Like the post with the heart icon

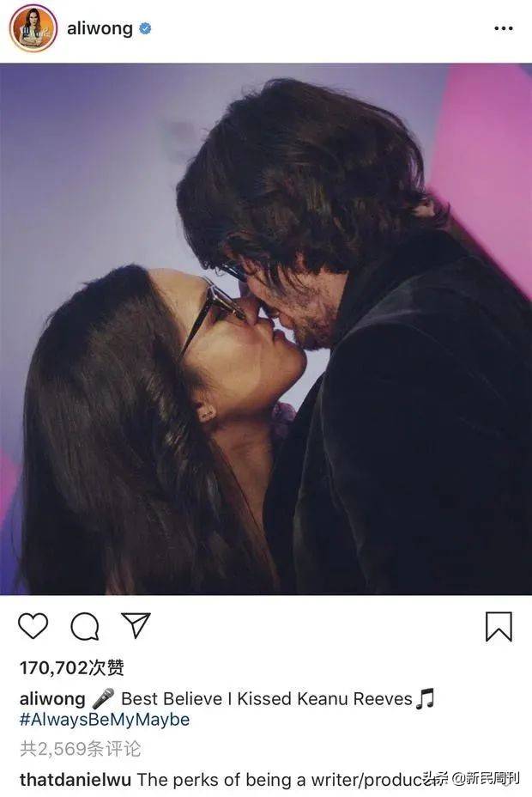tap(33, 626)
